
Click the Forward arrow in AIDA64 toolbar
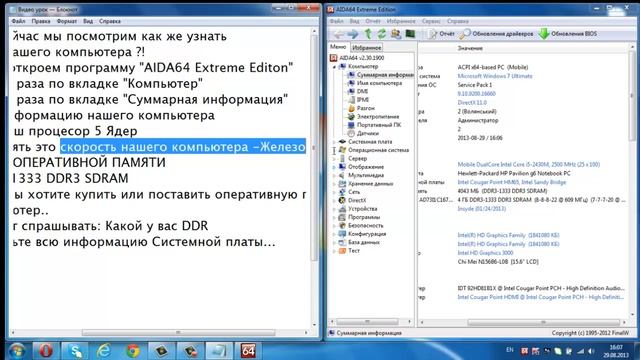click(353, 34)
